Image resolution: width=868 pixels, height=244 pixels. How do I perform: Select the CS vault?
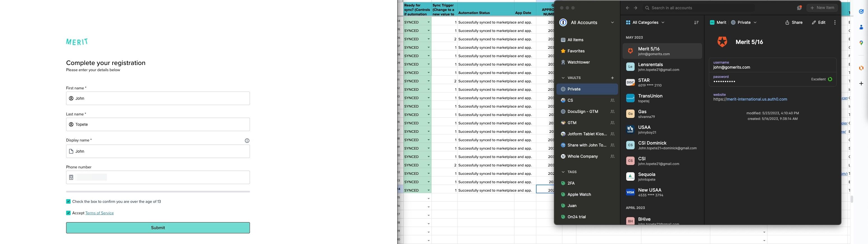point(587,101)
